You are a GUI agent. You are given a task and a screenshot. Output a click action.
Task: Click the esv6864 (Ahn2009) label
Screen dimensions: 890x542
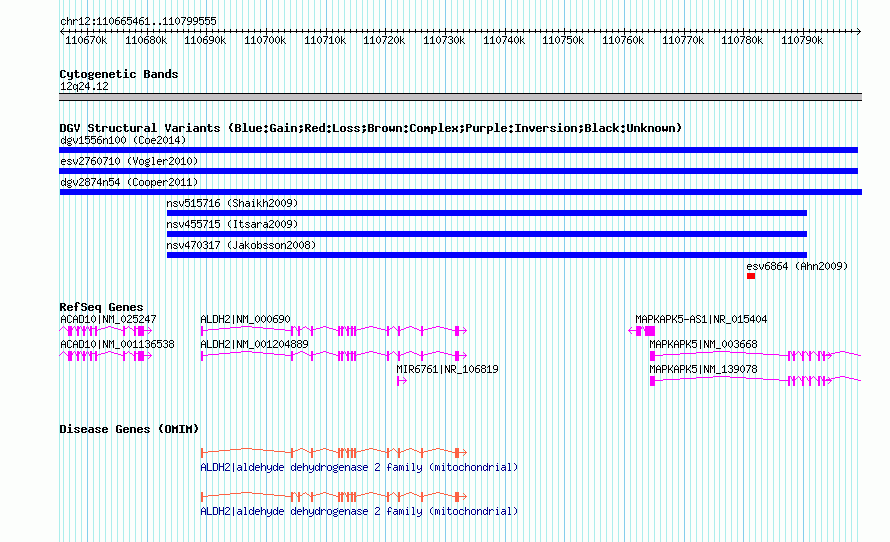point(797,266)
